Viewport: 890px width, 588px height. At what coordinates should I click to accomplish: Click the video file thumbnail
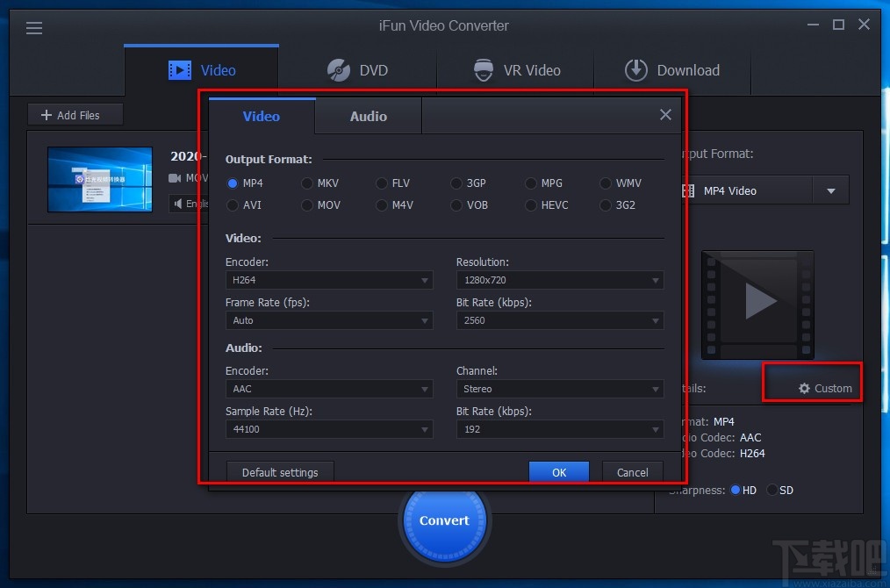pyautogui.click(x=100, y=179)
